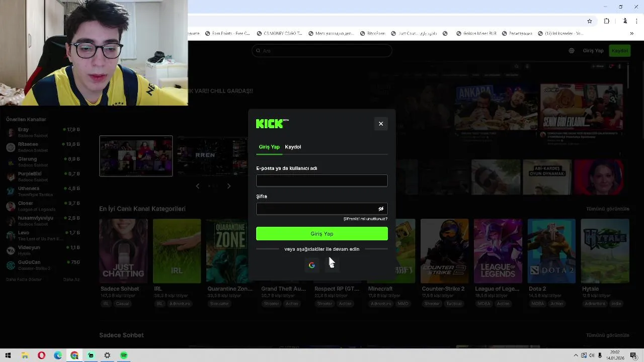Open Spotify from taskbar

coord(124,355)
